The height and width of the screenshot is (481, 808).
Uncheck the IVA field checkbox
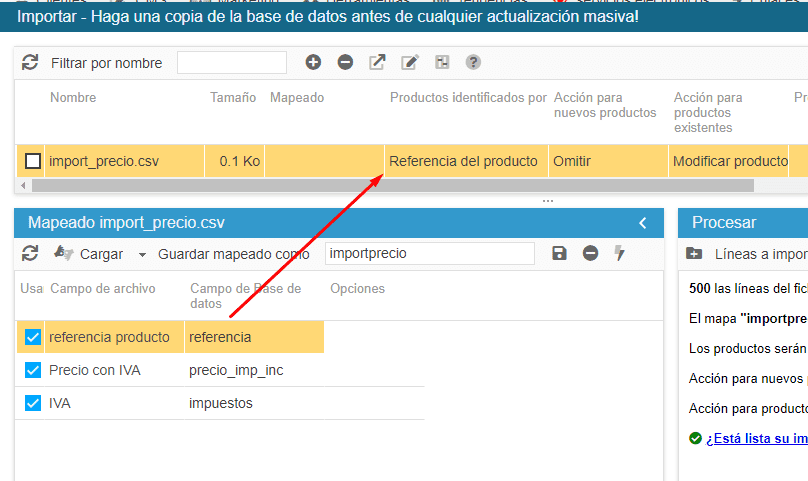(x=33, y=404)
